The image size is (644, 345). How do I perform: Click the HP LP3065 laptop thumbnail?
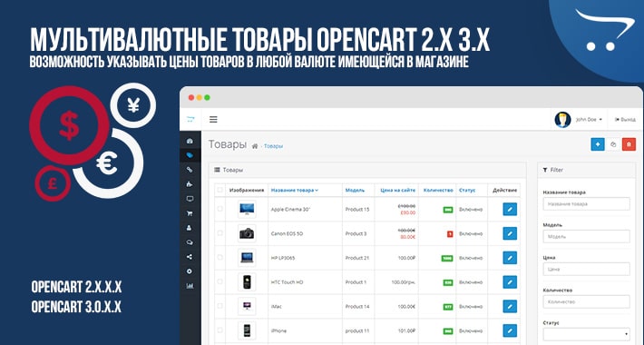[x=247, y=258]
